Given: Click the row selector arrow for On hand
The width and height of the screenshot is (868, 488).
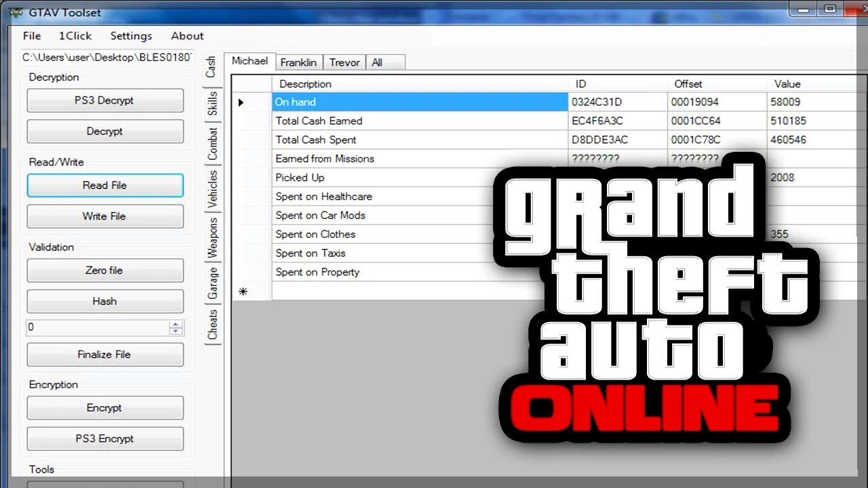Looking at the screenshot, I should point(252,102).
